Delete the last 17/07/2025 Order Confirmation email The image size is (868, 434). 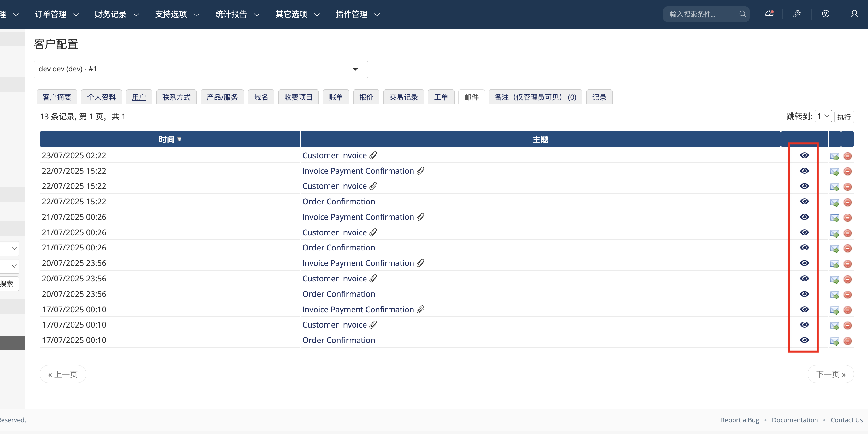click(847, 341)
